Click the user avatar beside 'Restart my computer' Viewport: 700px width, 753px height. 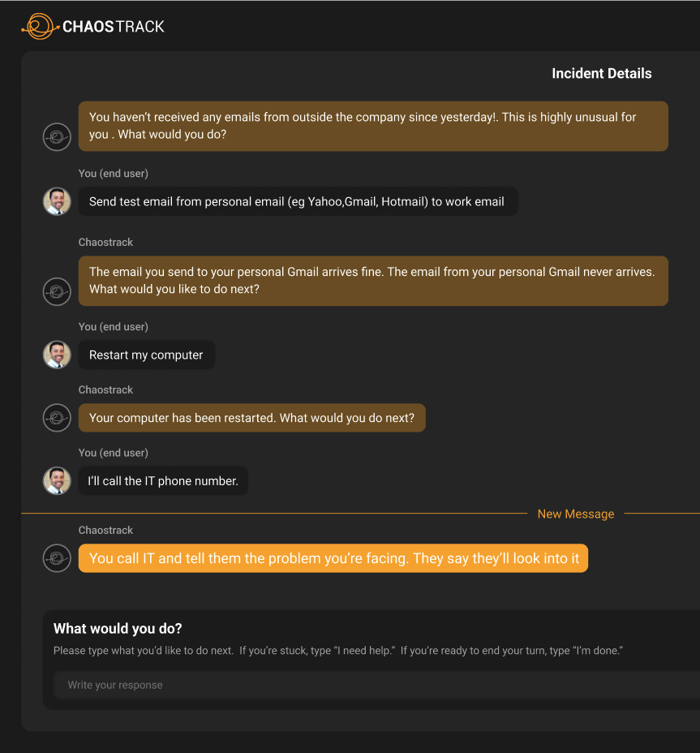coord(57,355)
